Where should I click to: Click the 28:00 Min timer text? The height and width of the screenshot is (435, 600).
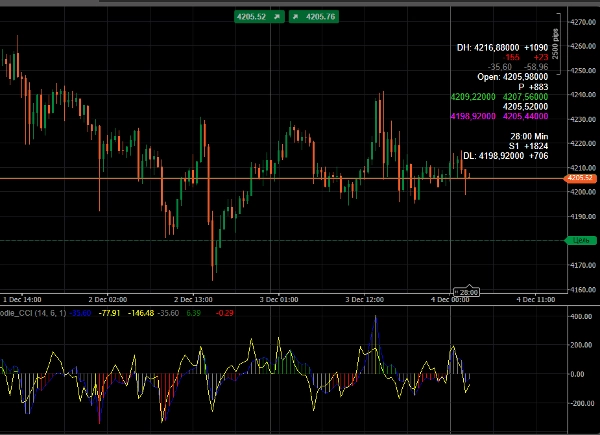point(528,136)
